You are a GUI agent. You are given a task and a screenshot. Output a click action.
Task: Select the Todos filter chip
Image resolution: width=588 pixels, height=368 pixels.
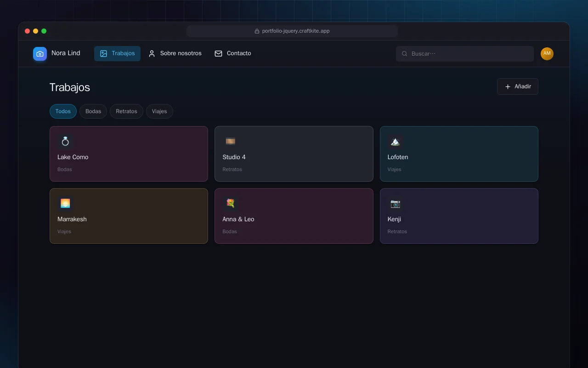(x=63, y=111)
